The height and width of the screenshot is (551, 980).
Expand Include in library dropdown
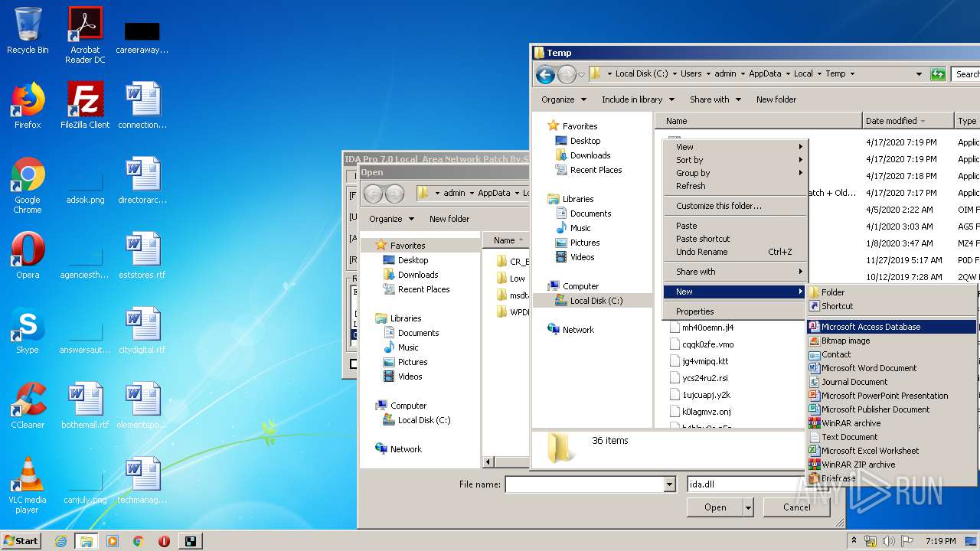pos(638,99)
